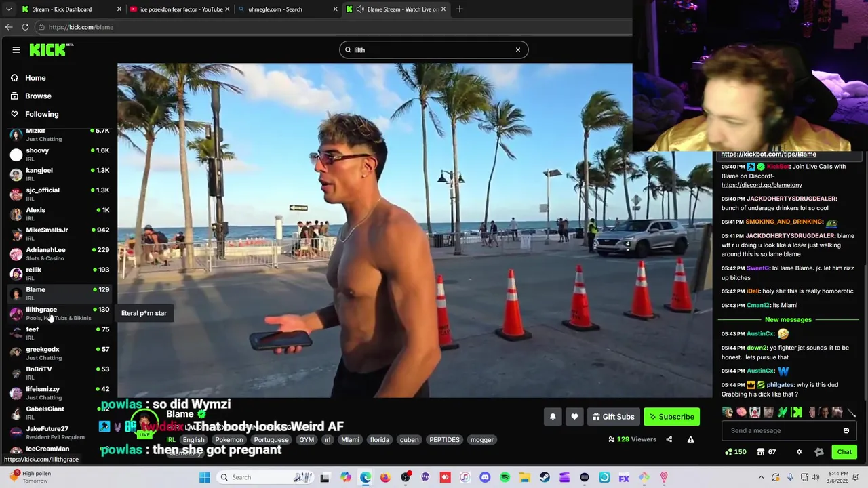
Task: Open JakeFuture27 channel in sidebar
Action: tap(59, 432)
